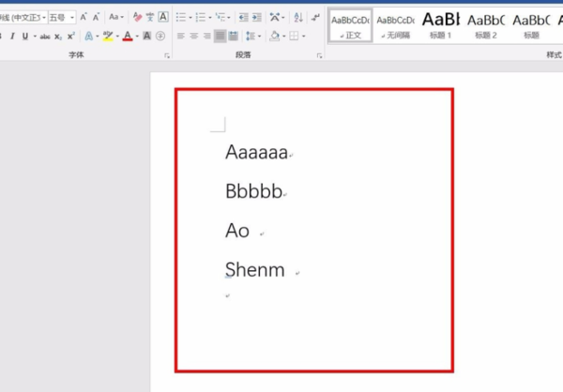Screen dimensions: 563x392
Task: Apply the 标题 1 heading style
Action: [x=441, y=26]
